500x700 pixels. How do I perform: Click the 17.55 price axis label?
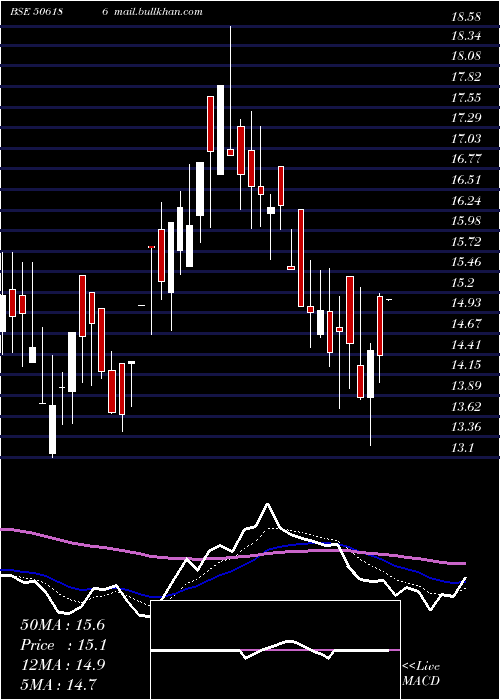pyautogui.click(x=466, y=98)
